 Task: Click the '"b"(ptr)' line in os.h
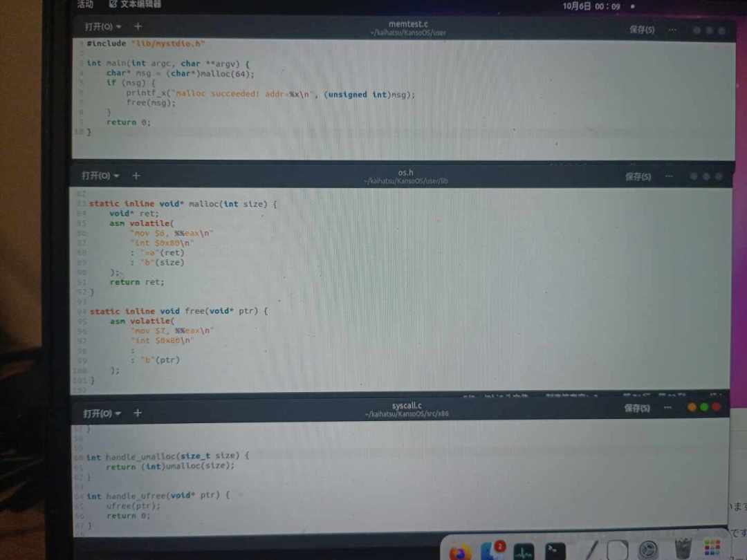(156, 360)
